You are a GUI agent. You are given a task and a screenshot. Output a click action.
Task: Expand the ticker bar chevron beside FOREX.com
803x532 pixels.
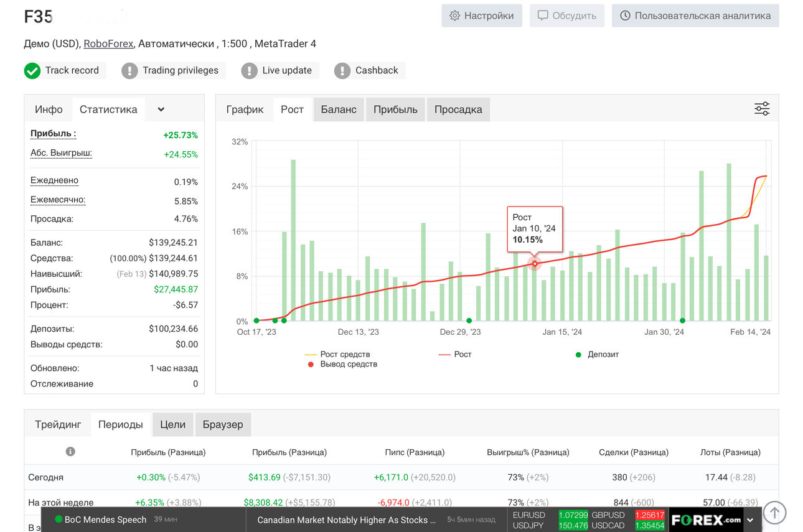pos(751,520)
